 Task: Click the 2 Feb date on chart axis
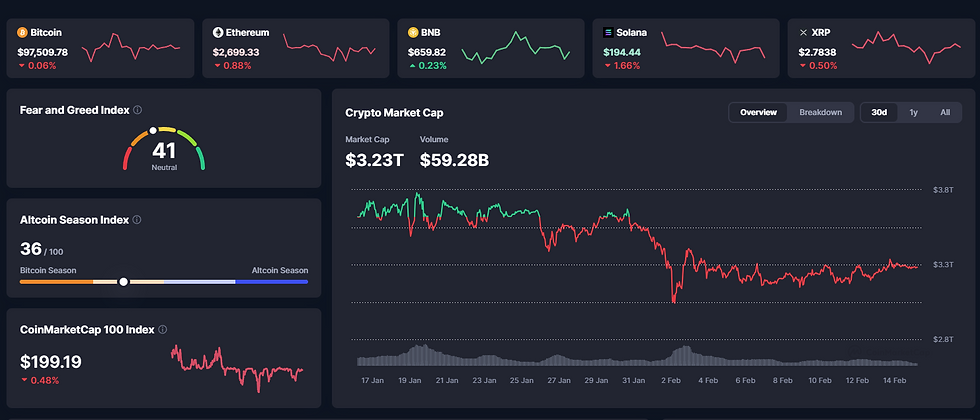click(671, 380)
